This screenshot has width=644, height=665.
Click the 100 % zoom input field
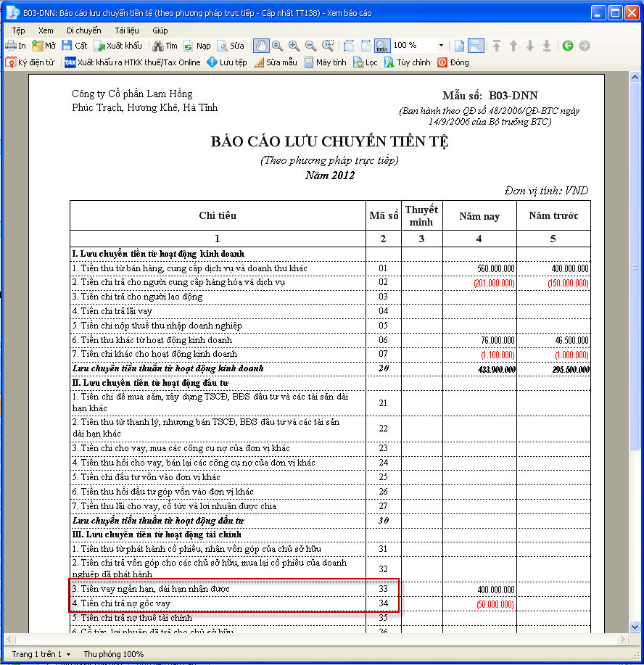(413, 46)
